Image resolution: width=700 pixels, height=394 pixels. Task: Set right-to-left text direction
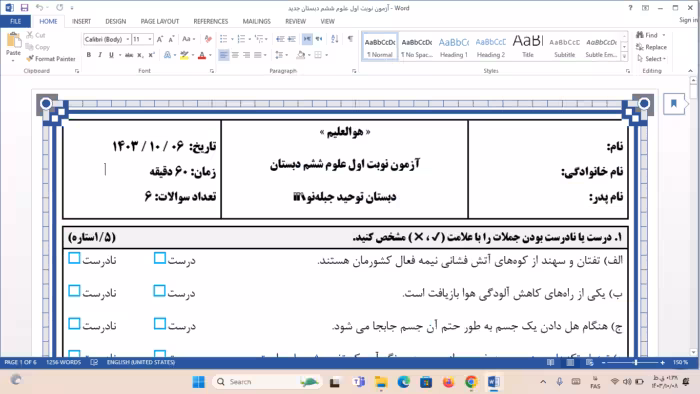(319, 39)
